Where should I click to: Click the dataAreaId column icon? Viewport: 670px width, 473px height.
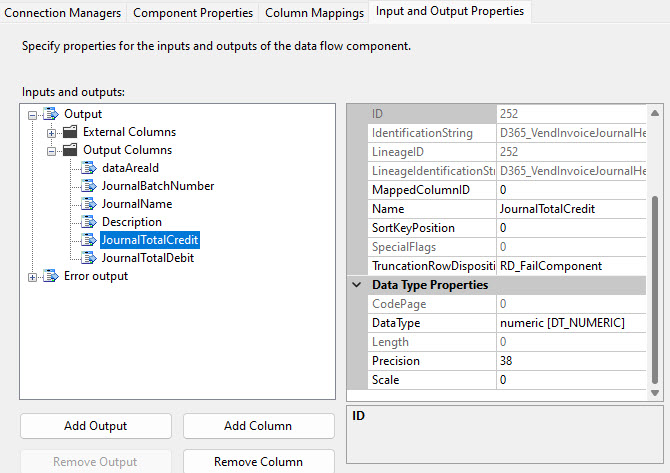click(x=88, y=168)
